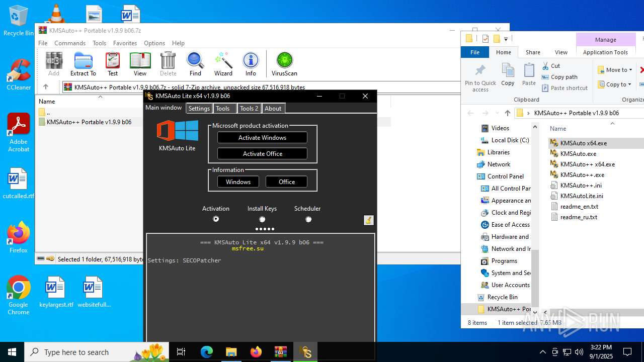
Task: Select KMSAuto++ x64.exe in Explorer
Action: click(582, 164)
